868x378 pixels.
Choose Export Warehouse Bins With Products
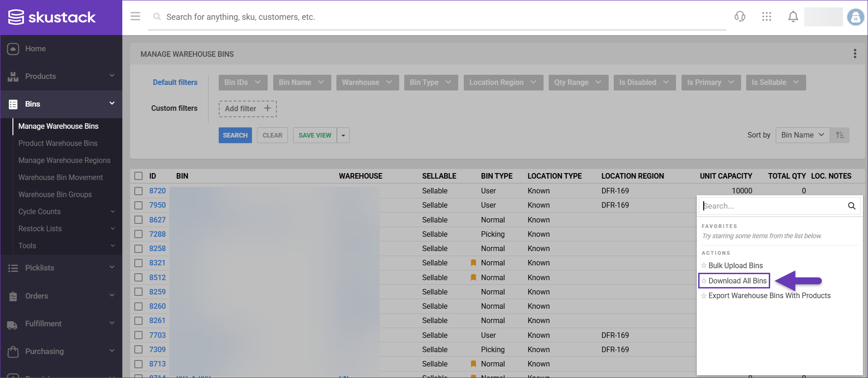(769, 295)
